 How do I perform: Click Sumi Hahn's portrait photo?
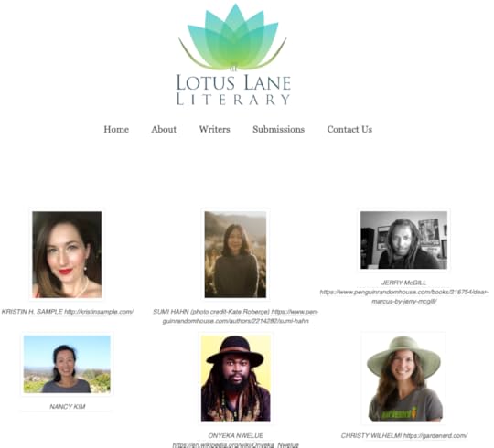(235, 254)
